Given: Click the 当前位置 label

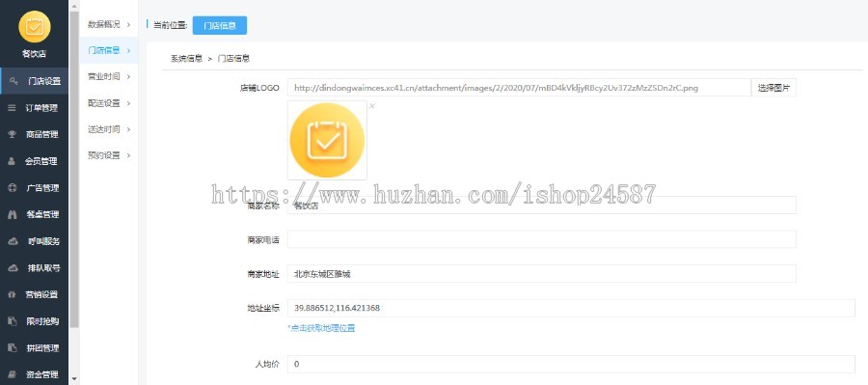Looking at the screenshot, I should (170, 25).
